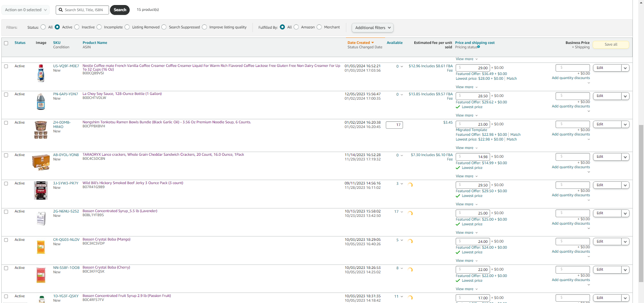Open the Additional filters dropdown

click(373, 28)
